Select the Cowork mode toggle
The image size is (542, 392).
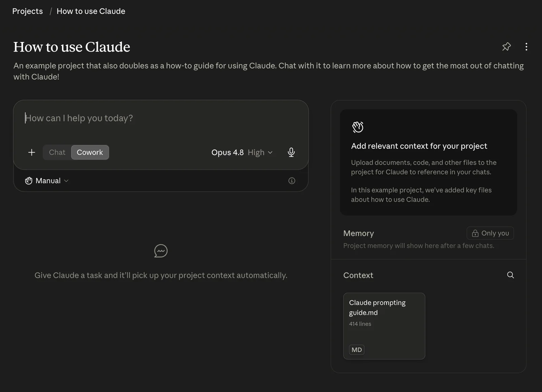[x=90, y=152]
